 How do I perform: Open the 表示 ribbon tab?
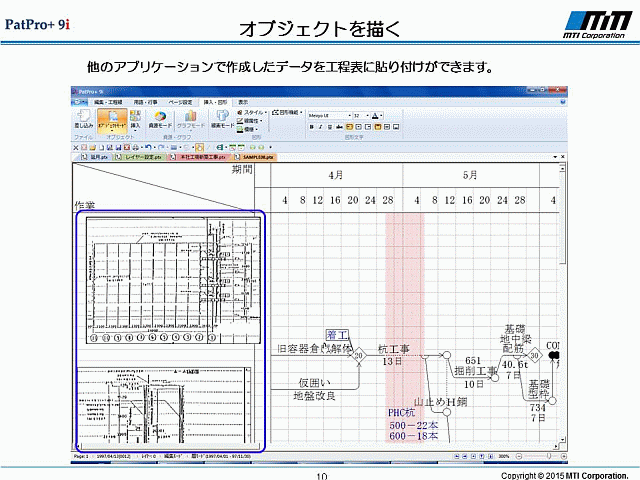(243, 102)
